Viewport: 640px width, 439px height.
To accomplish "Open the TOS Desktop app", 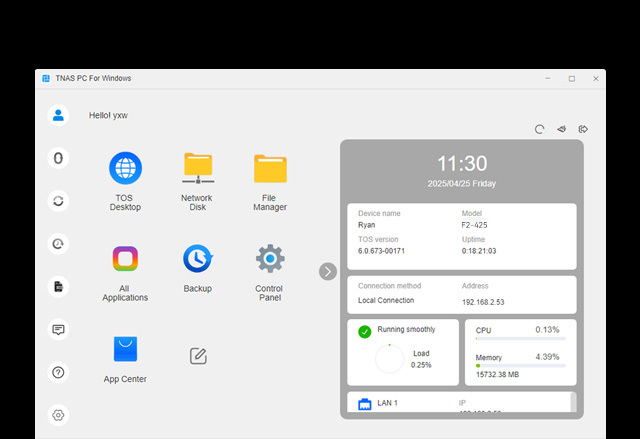I will point(125,169).
